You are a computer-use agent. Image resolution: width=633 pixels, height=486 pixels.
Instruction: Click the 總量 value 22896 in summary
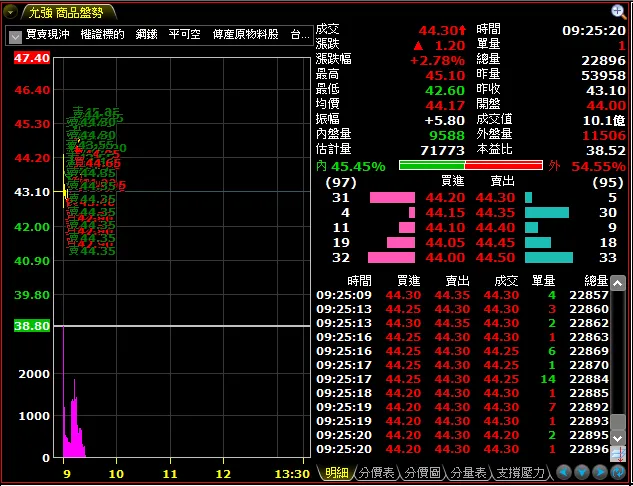click(x=604, y=61)
